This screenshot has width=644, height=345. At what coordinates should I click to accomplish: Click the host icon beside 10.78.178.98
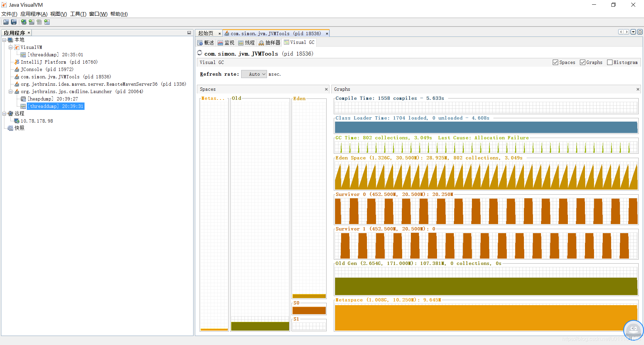[x=17, y=121]
